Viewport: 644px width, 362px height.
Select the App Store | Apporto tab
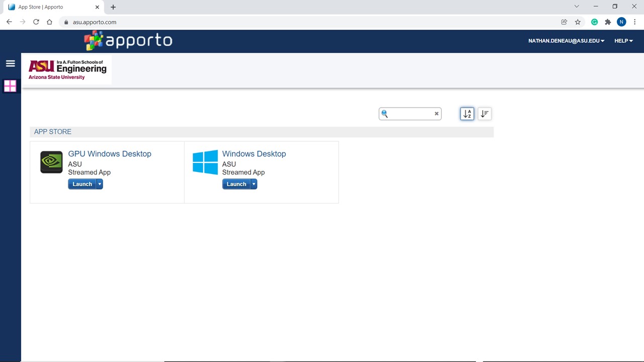click(53, 7)
